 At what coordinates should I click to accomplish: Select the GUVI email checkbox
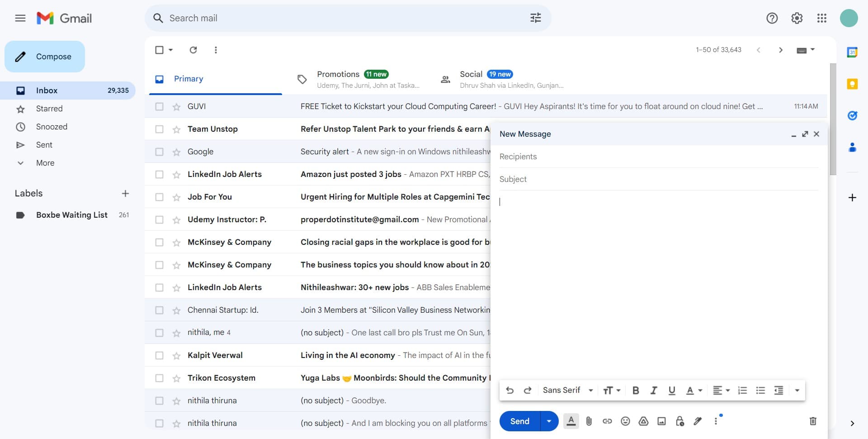point(159,107)
